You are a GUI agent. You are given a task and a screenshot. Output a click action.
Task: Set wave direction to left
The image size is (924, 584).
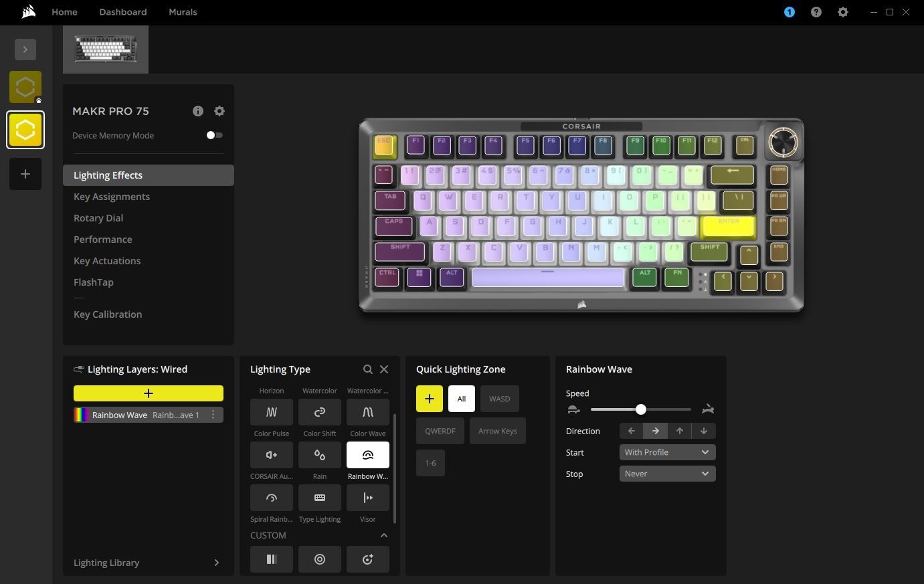(x=632, y=431)
